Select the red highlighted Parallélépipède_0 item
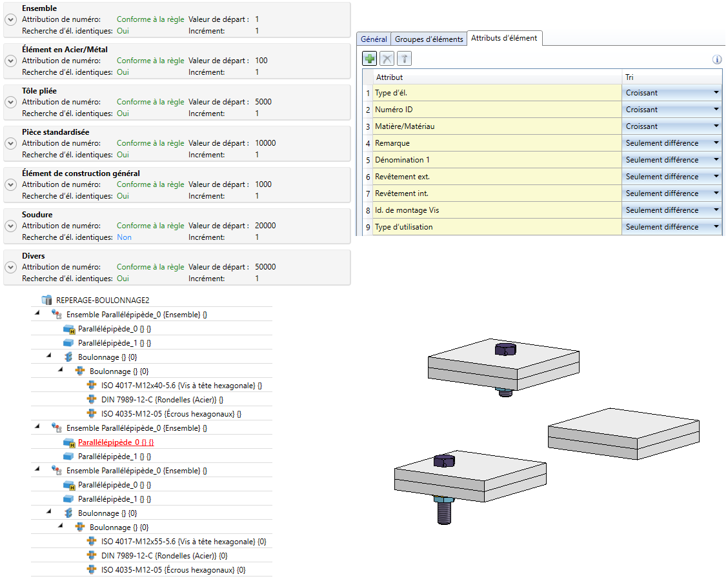The width and height of the screenshot is (728, 581). click(116, 442)
